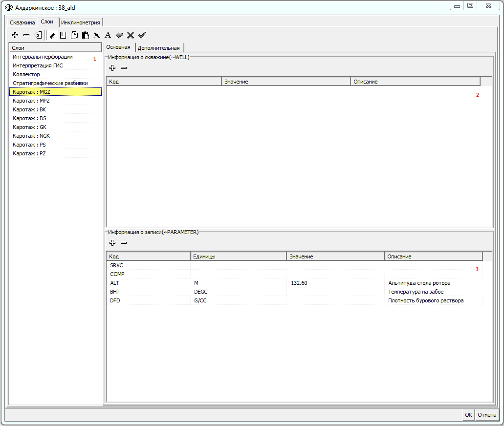This screenshot has height=426, width=504.
Task: Click the X cancel icon in the toolbar
Action: point(131,35)
